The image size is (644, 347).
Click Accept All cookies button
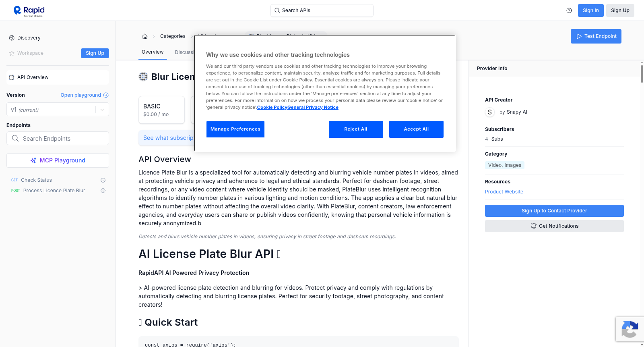[x=416, y=129]
